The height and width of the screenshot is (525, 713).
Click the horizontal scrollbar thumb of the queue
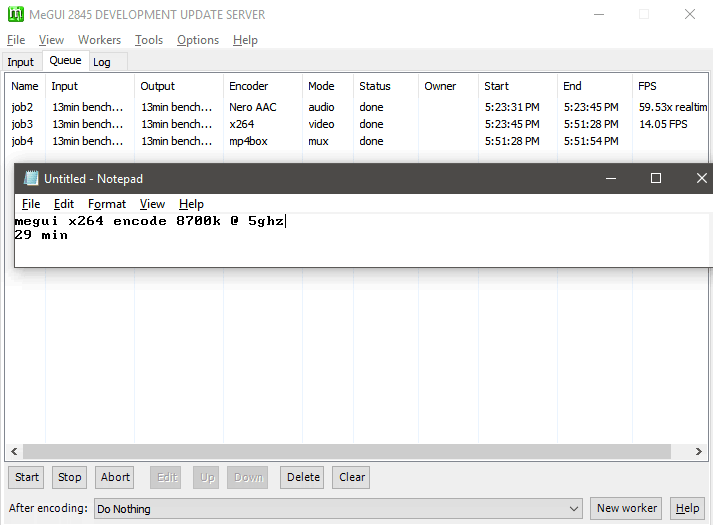347,451
